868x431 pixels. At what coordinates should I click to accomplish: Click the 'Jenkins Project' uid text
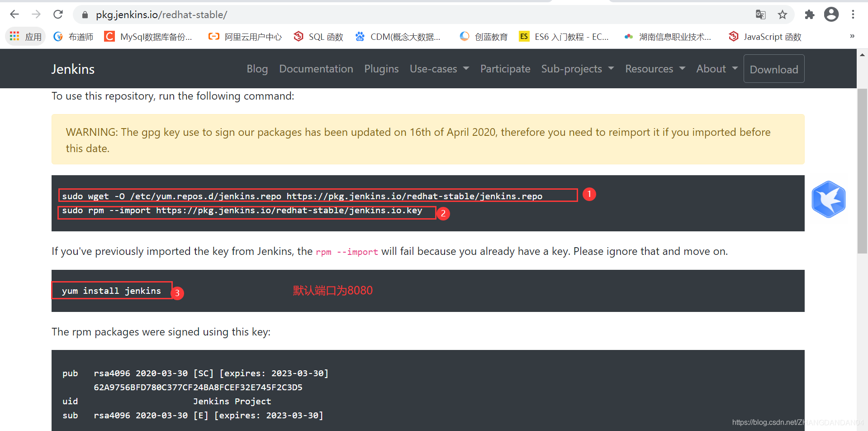(x=232, y=401)
